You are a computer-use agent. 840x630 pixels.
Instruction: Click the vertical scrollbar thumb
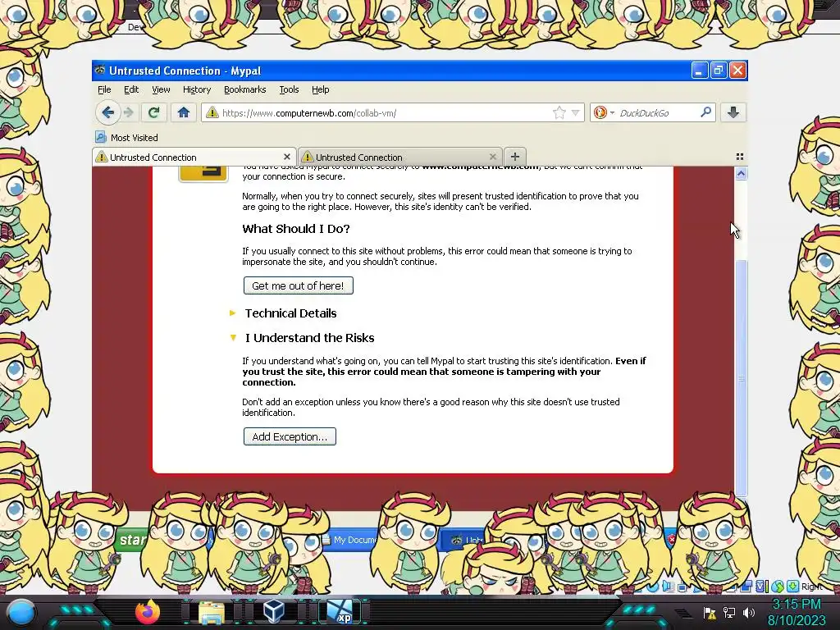click(x=741, y=377)
